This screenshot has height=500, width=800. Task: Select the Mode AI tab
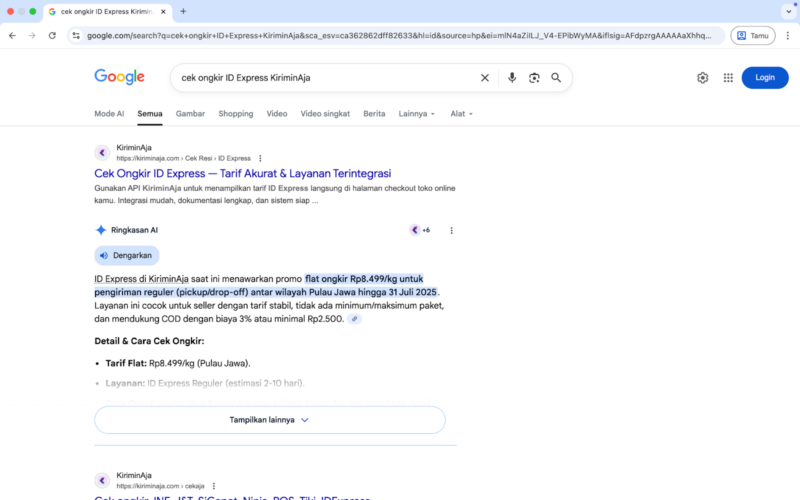tap(109, 114)
